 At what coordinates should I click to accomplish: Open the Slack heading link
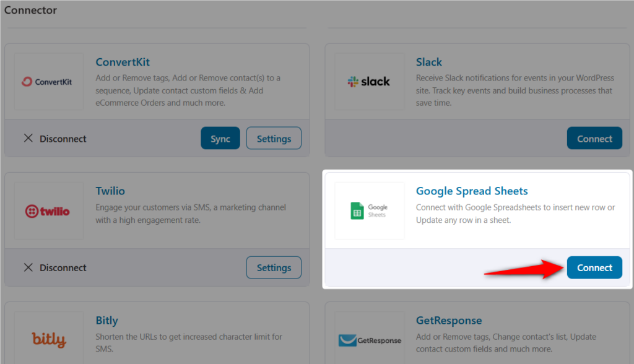click(428, 62)
